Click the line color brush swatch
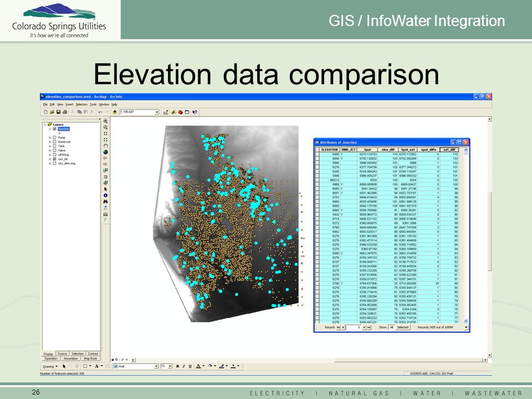Image resolution: width=532 pixels, height=399 pixels. [x=222, y=366]
